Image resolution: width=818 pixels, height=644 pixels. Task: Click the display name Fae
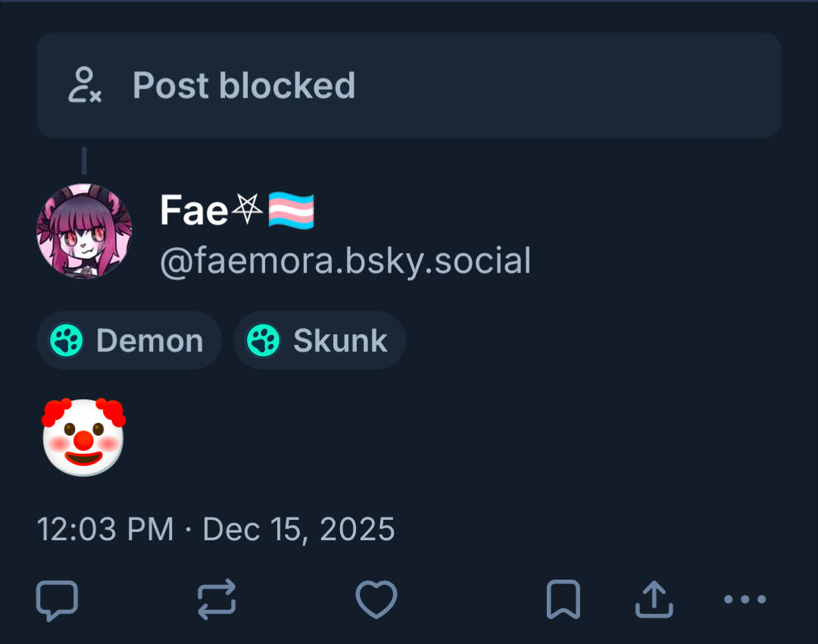point(193,210)
